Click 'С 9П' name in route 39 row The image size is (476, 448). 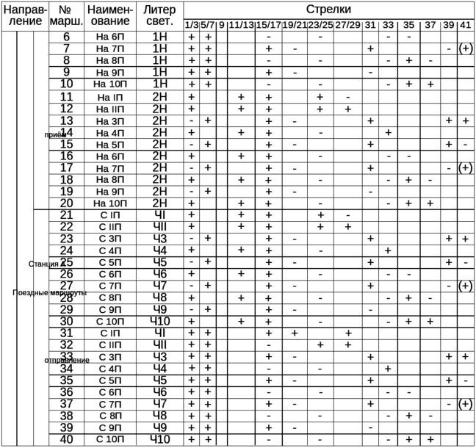(x=110, y=427)
